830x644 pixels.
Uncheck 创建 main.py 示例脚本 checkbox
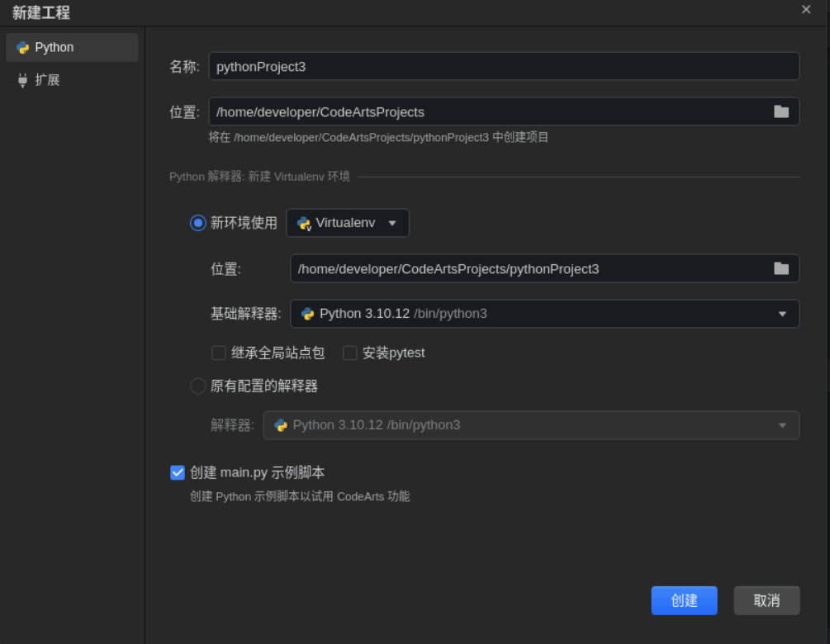click(178, 472)
